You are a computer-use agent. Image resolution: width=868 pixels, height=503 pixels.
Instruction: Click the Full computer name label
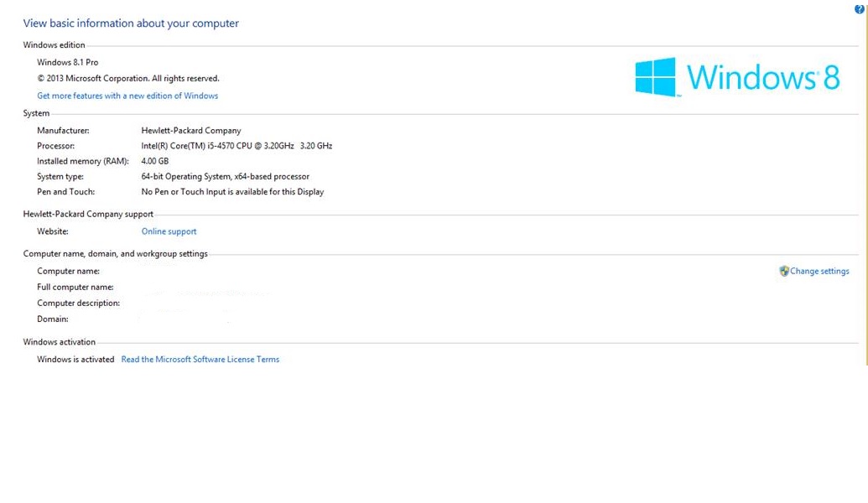coord(75,288)
